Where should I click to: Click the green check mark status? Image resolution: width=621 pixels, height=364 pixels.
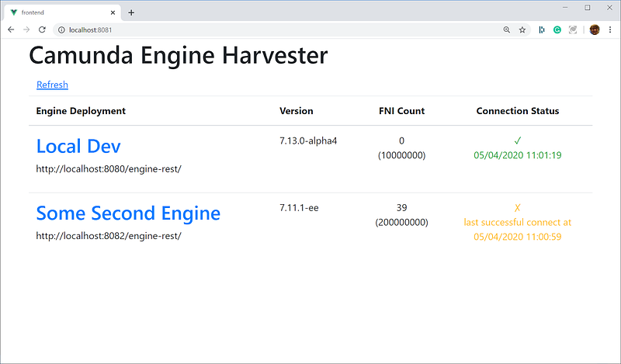(x=518, y=140)
